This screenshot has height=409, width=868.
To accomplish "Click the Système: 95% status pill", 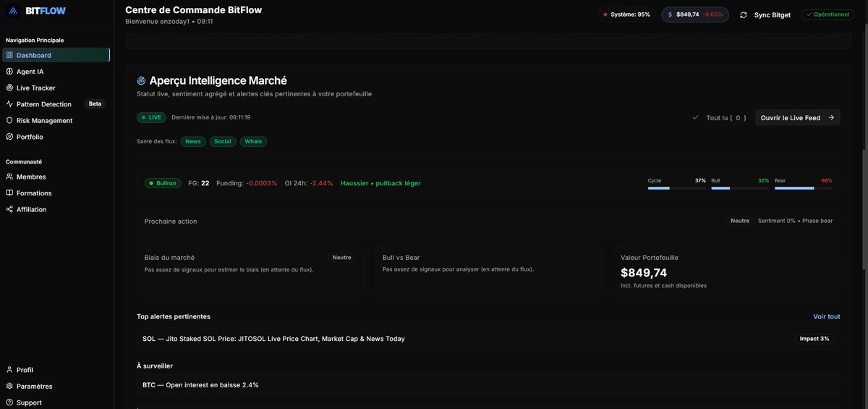I will tap(626, 14).
